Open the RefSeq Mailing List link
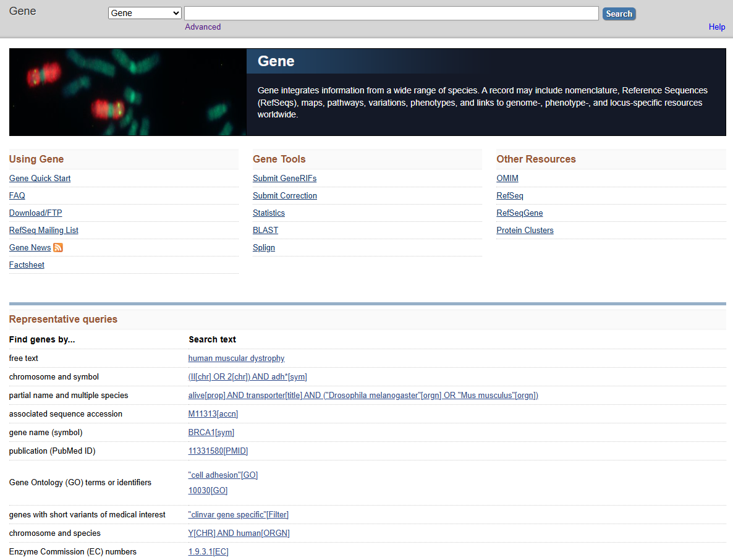The image size is (733, 560). click(43, 231)
